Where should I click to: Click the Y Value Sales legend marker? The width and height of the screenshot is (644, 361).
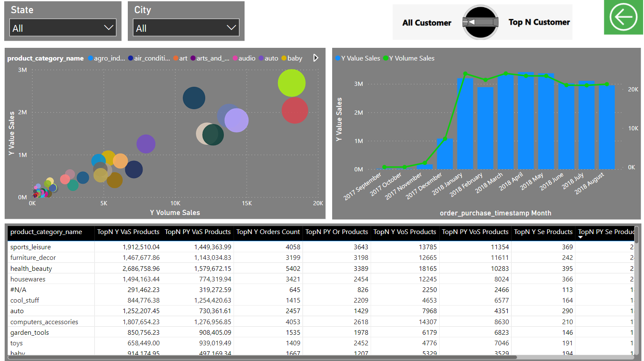tap(338, 58)
